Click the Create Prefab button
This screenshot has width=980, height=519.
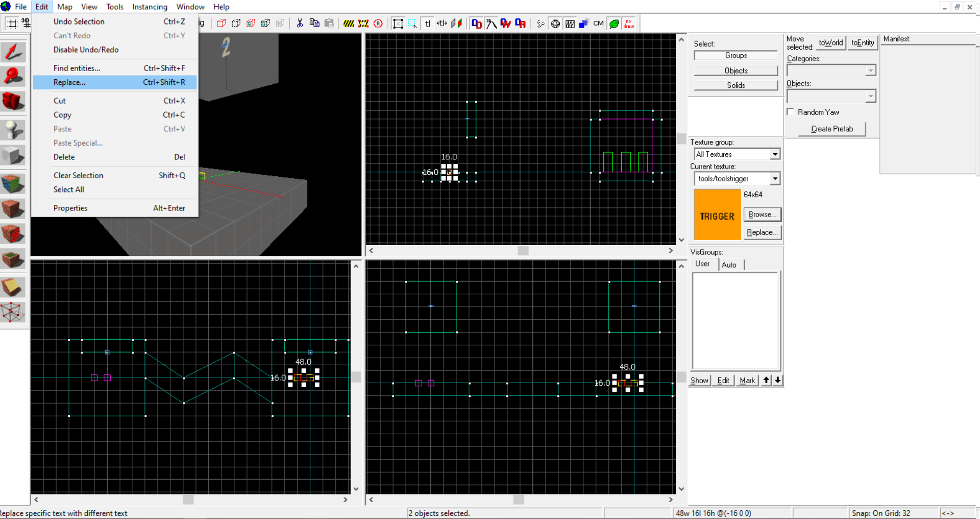pos(832,129)
